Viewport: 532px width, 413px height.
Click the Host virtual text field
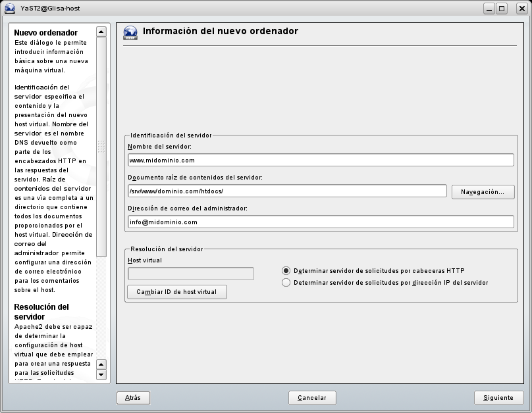[x=190, y=274]
